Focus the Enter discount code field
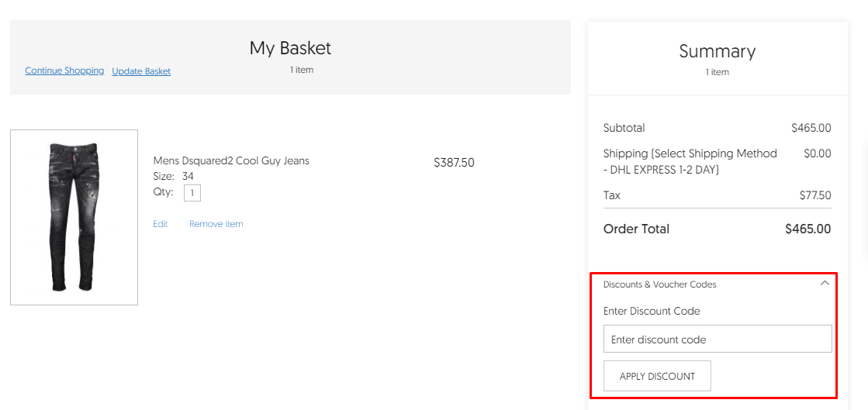This screenshot has height=410, width=868. (718, 339)
